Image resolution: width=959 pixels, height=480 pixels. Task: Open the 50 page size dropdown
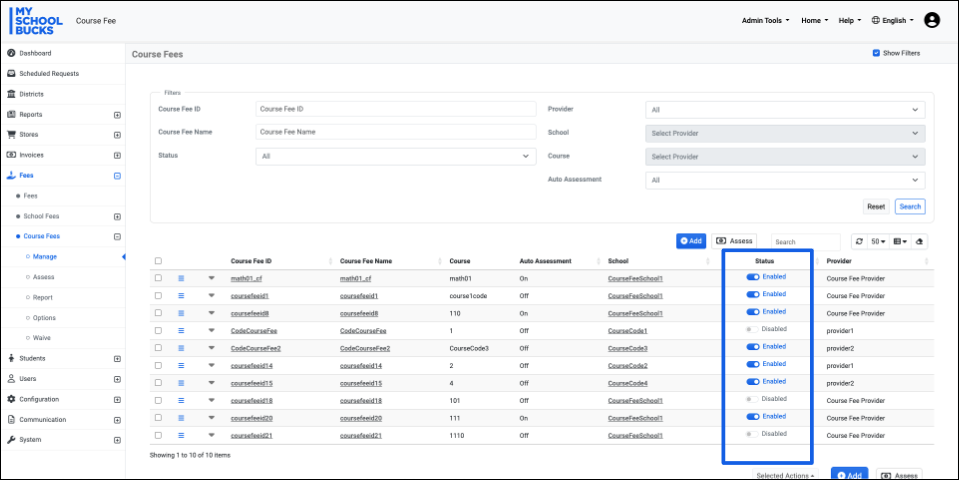[878, 242]
